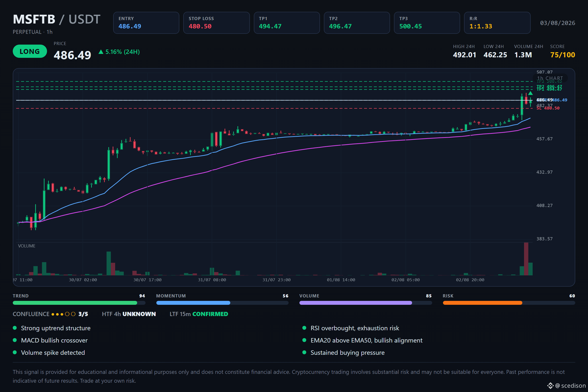The width and height of the screenshot is (588, 392).
Task: Click the "30/07 17:00" time axis label
Action: [x=147, y=280]
